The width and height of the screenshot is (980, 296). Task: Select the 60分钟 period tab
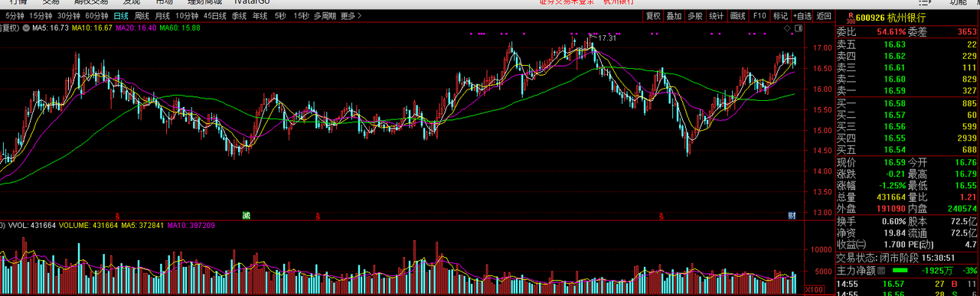tap(96, 15)
